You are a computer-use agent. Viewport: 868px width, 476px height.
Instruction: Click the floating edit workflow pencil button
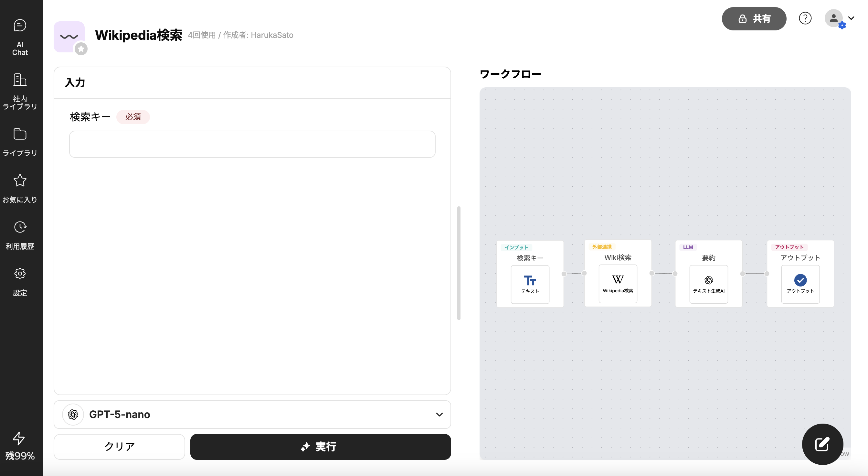(x=822, y=444)
